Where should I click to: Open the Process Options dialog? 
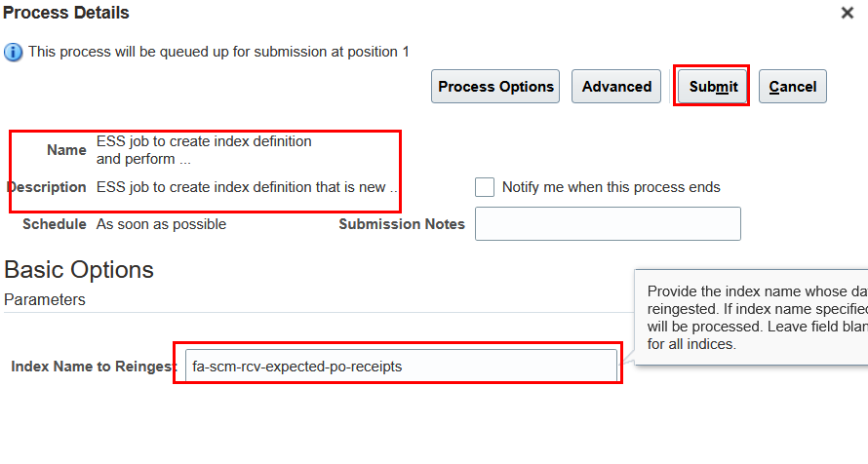point(495,87)
